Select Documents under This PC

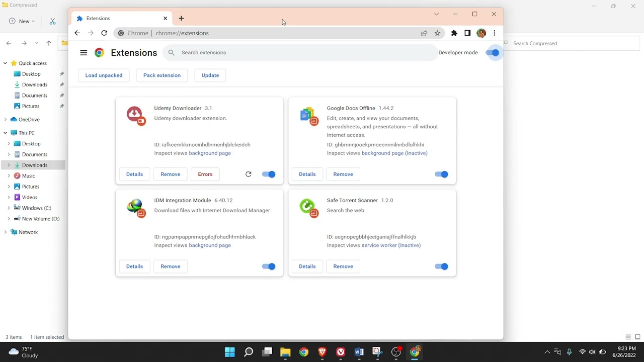[x=33, y=154]
